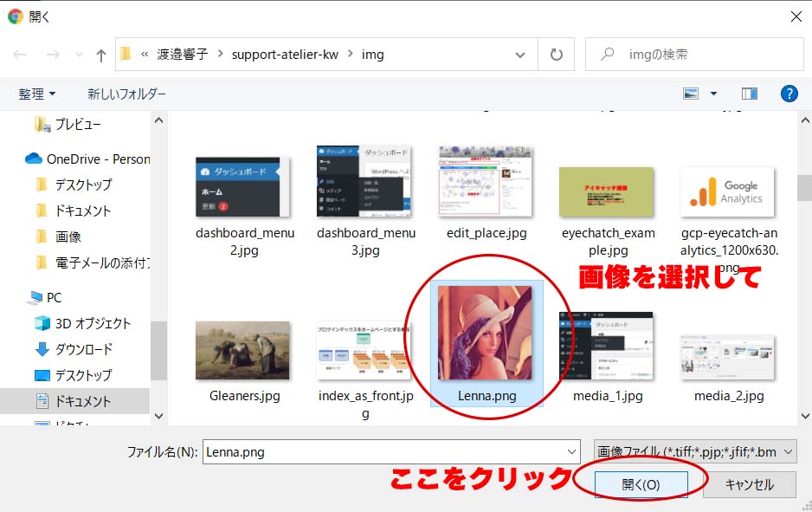Click 新しいフォルダー in the toolbar
812x512 pixels.
tap(126, 94)
